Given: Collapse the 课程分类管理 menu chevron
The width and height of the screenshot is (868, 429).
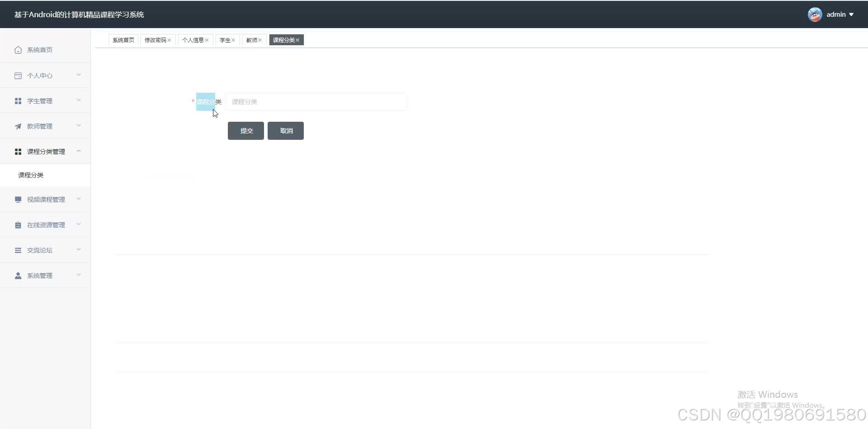Looking at the screenshot, I should click(79, 151).
